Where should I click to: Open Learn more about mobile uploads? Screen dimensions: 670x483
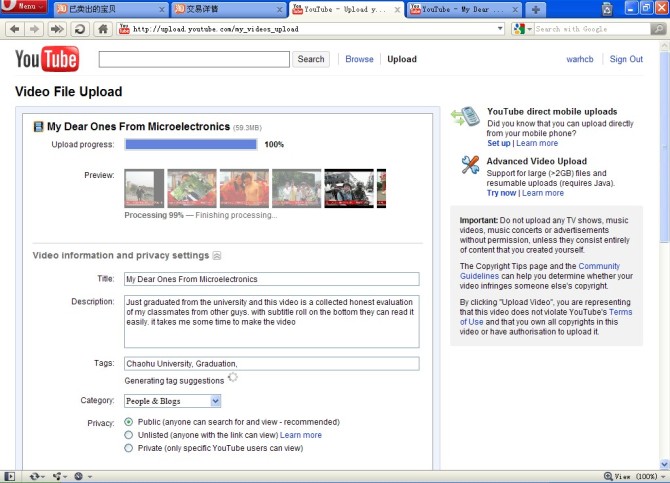point(537,143)
